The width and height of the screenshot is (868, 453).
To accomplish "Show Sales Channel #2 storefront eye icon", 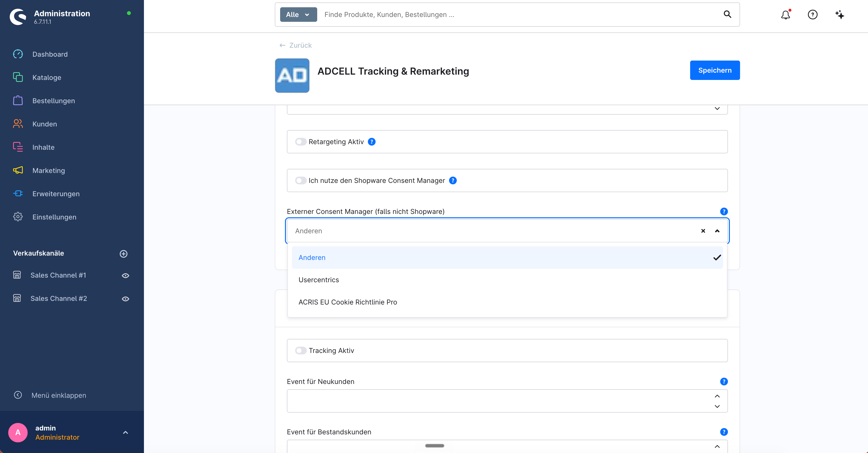I will coord(125,299).
